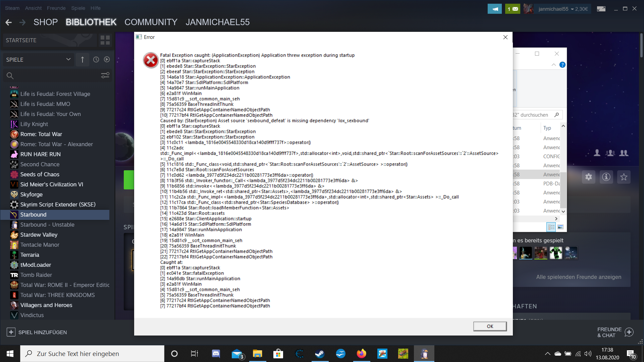Open File Explorer from the taskbar
Image resolution: width=644 pixels, height=362 pixels.
[257, 354]
